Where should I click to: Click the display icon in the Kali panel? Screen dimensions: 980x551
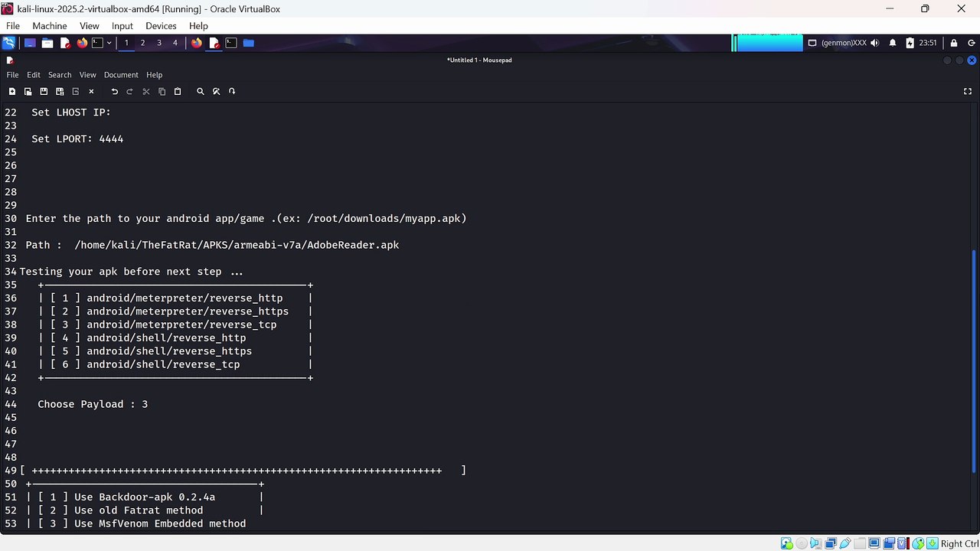[813, 43]
